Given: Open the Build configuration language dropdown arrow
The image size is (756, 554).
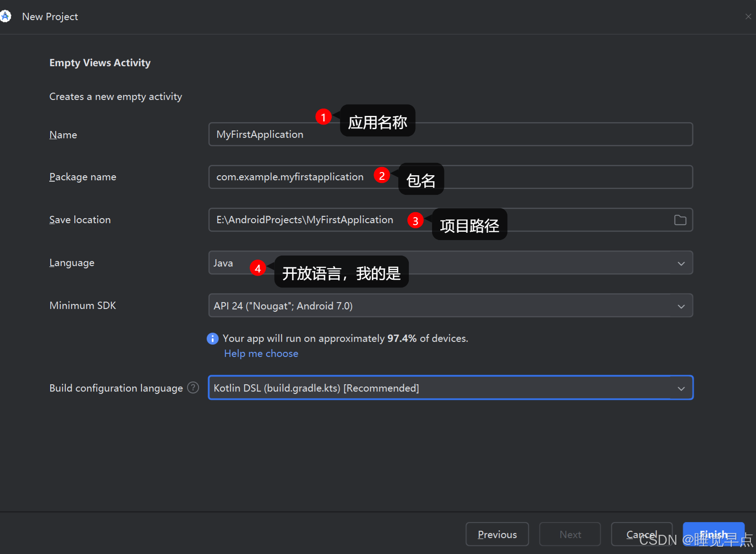Looking at the screenshot, I should 681,388.
